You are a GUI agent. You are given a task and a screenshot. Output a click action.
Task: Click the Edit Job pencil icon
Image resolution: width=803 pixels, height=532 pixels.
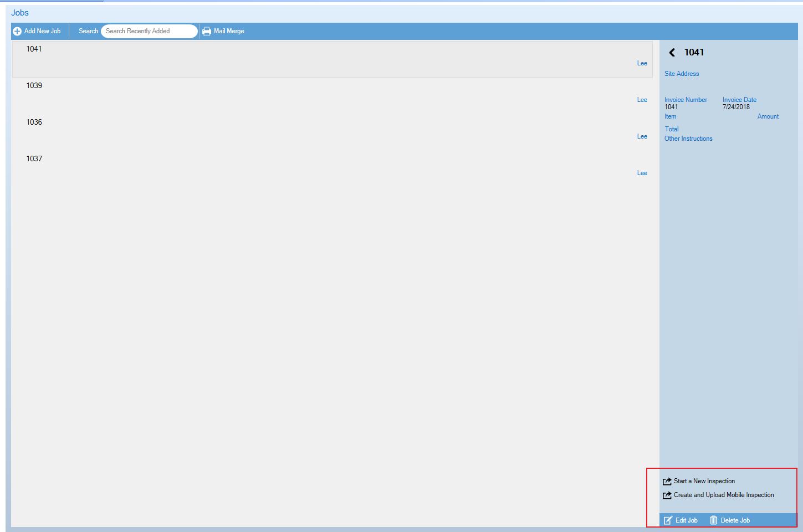tap(668, 520)
